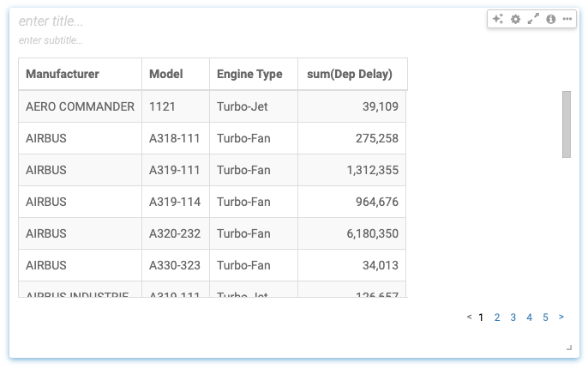Select the A319-114 model cell

click(176, 202)
